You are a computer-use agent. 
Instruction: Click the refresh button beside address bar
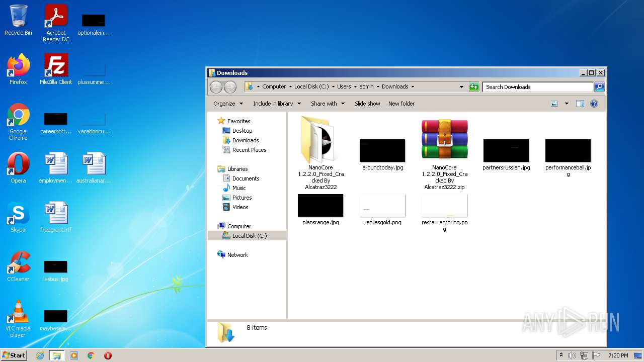coord(474,87)
